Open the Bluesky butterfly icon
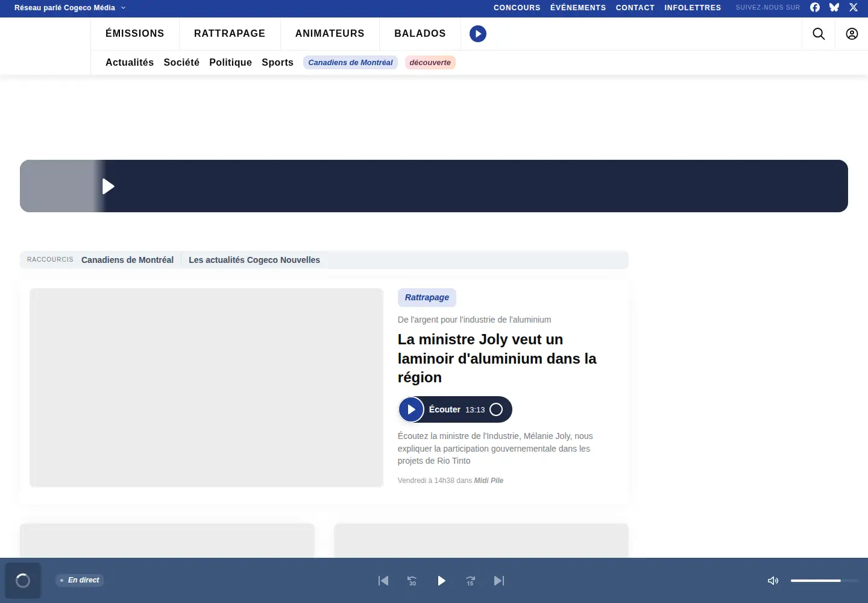The image size is (868, 603). (834, 8)
